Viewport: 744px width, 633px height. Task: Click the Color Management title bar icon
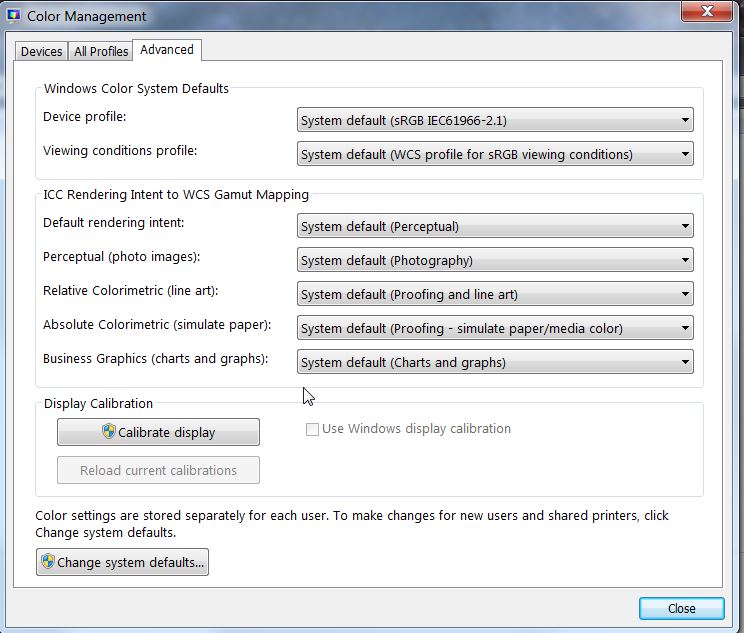(x=14, y=16)
